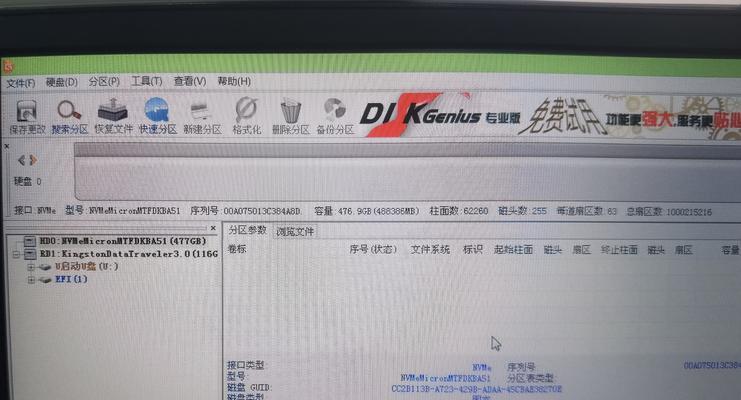Screen dimensions: 741x400
Task: Expand the EFI(1) tree node
Action: (31, 280)
